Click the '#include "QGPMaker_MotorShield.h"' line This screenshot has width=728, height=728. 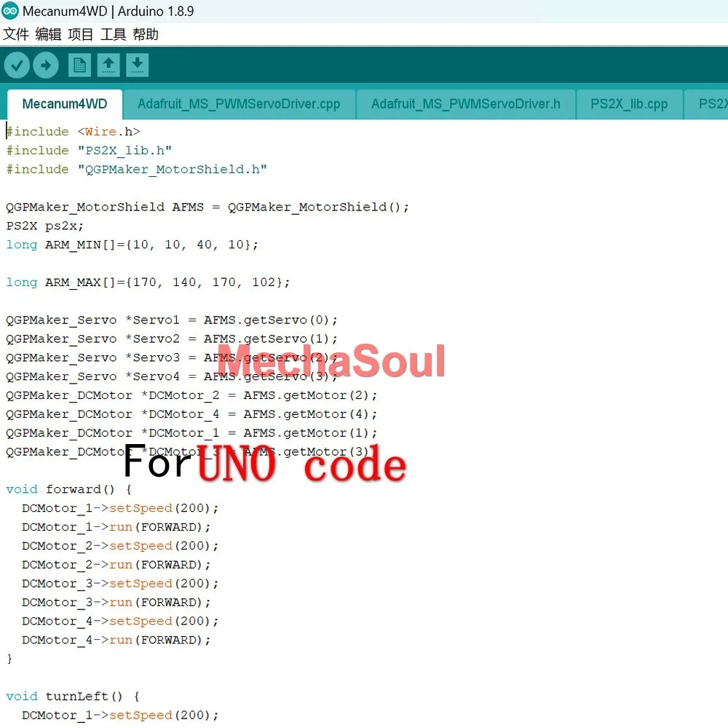(x=137, y=170)
